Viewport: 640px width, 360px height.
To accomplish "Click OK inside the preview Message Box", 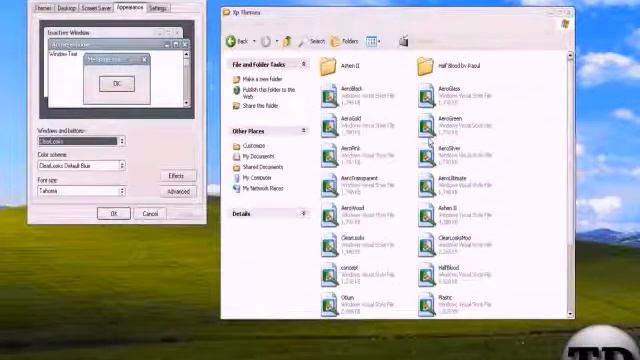I will [117, 84].
